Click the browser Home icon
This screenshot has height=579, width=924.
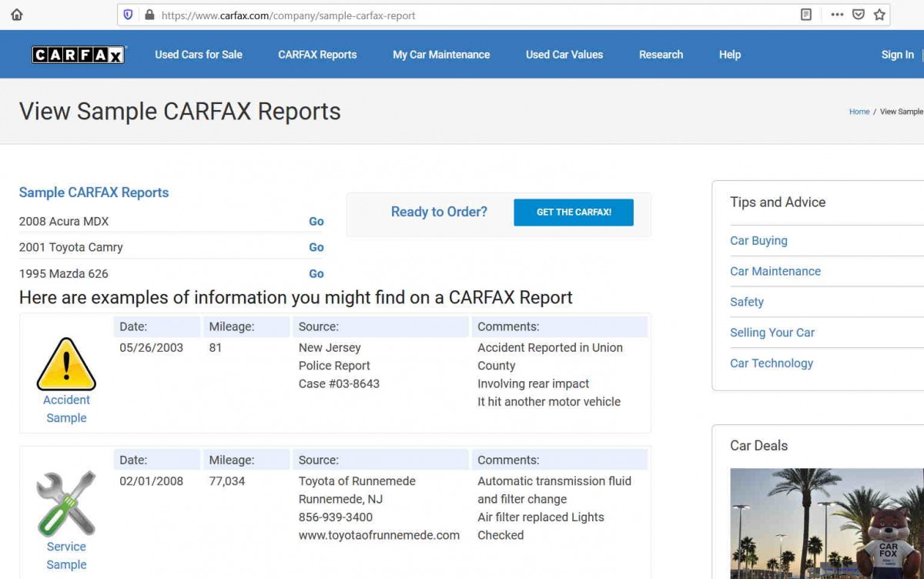pos(16,15)
